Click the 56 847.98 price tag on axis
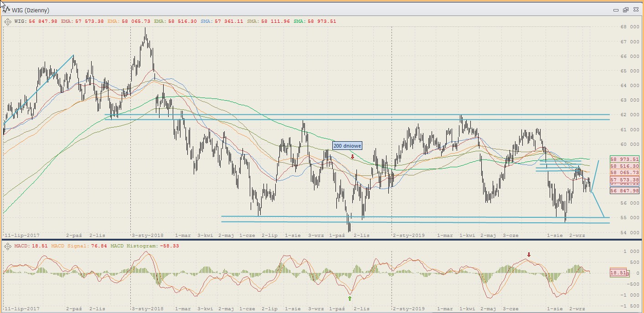This screenshot has height=313, width=644. [x=624, y=190]
